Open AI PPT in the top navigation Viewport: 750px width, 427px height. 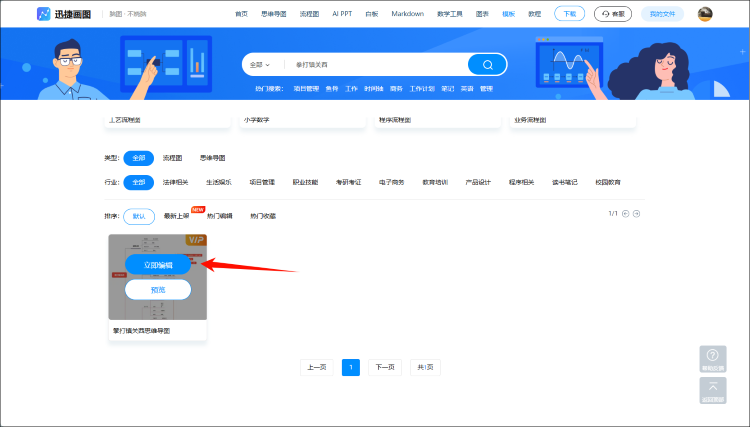coord(342,14)
